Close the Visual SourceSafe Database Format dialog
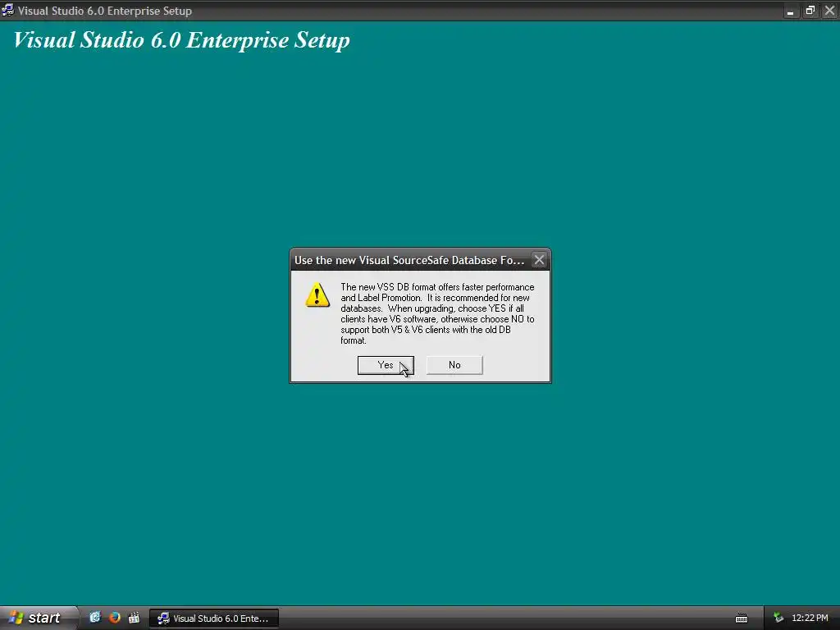 click(539, 260)
